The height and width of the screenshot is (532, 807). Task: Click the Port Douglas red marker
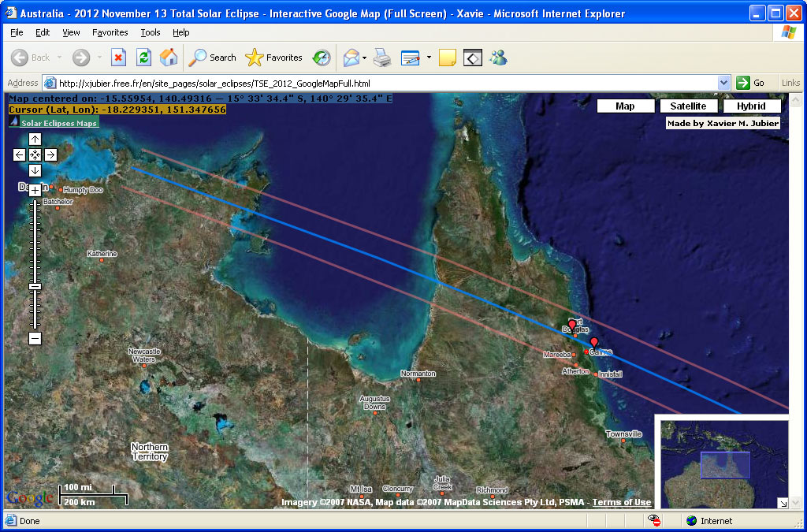coord(572,326)
